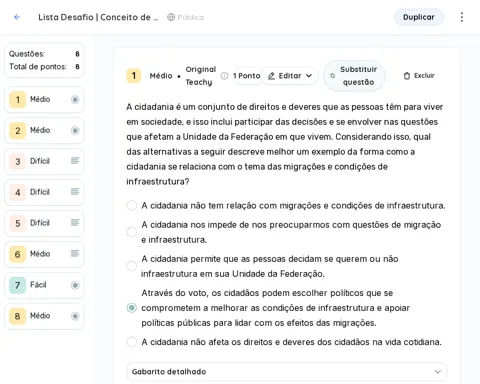The width and height of the screenshot is (480, 384).
Task: Click the 'Total de pontos:' row
Action: [x=44, y=67]
